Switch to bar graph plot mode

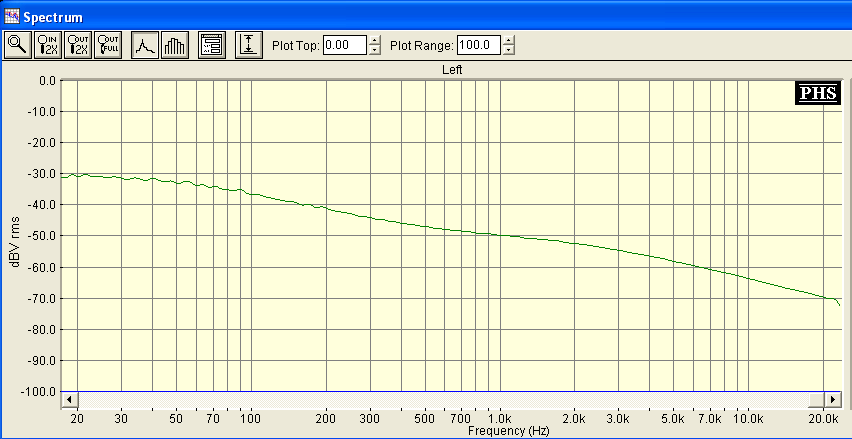point(175,45)
